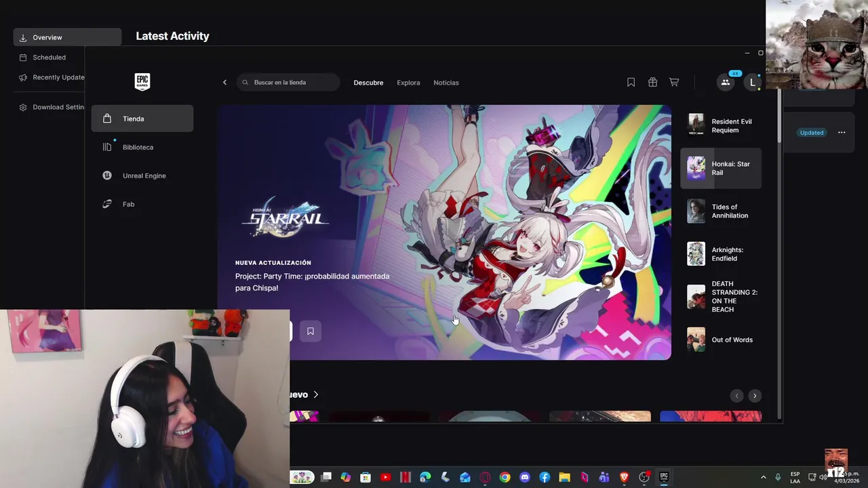The image size is (868, 488).
Task: Select DEATH STRANDING 2 in carousel list
Action: tap(721, 297)
